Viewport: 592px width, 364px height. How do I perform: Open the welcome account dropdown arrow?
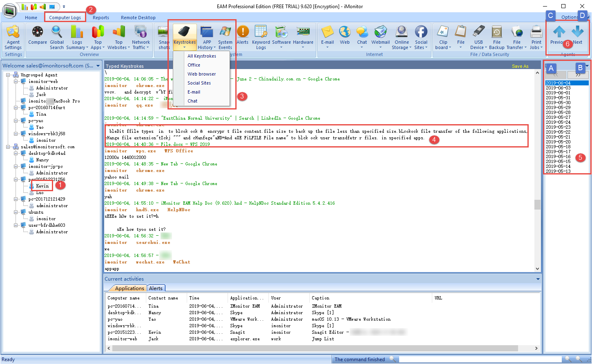(98, 66)
